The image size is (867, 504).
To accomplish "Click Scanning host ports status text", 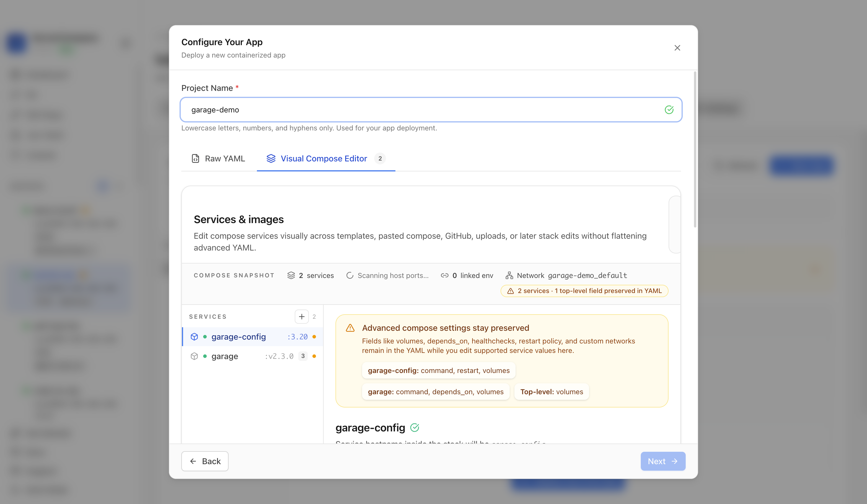I will click(393, 275).
